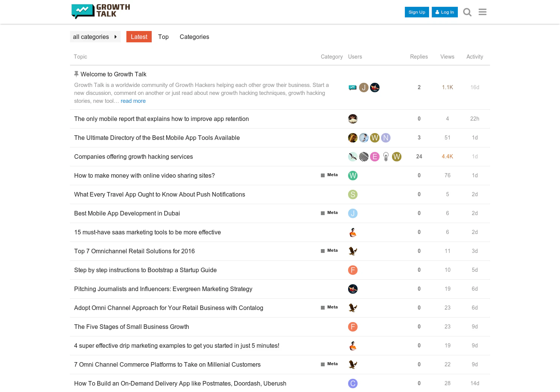560x392 pixels.
Task: Click avatar in Pitching Journalists row
Action: (353, 289)
